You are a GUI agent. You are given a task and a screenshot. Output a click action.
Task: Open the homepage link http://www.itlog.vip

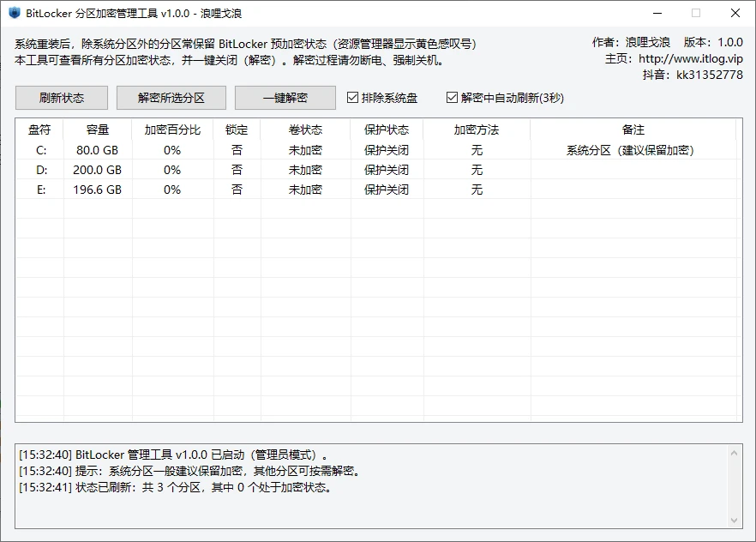691,59
